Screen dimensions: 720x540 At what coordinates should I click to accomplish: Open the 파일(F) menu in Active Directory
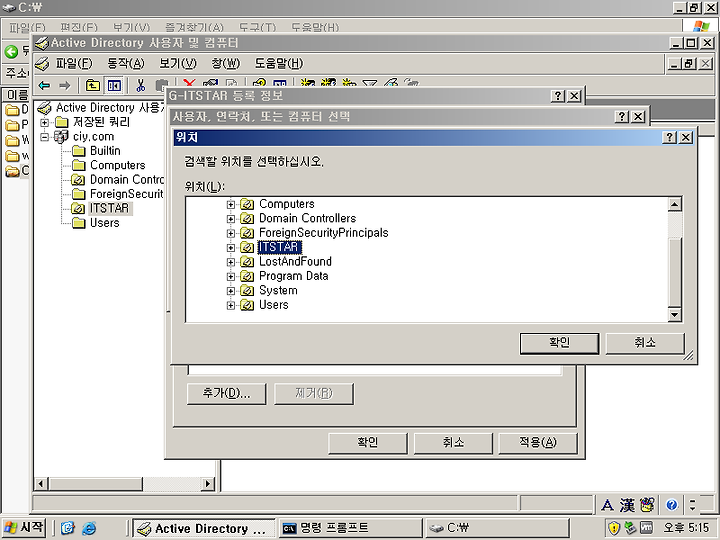pyautogui.click(x=74, y=63)
